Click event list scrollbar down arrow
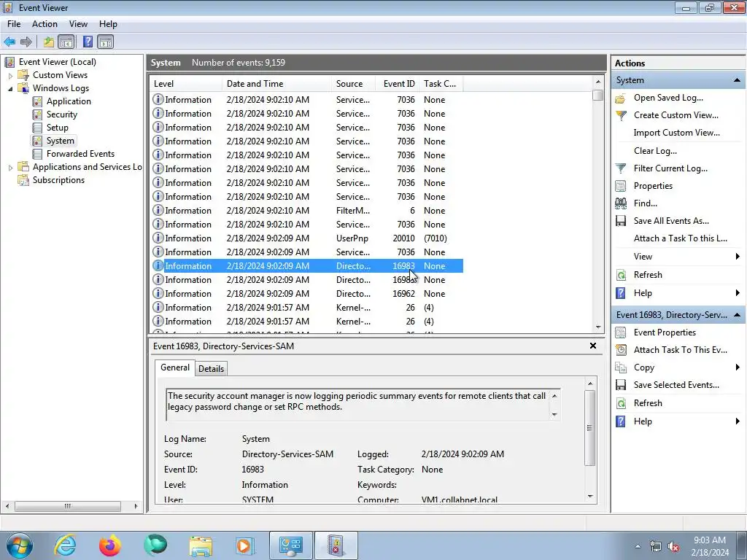 coord(598,327)
